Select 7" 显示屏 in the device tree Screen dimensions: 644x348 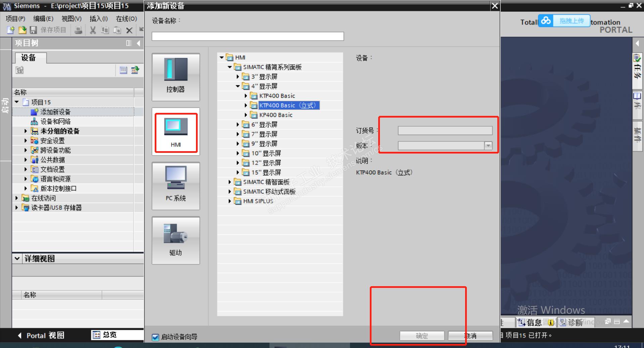click(264, 134)
